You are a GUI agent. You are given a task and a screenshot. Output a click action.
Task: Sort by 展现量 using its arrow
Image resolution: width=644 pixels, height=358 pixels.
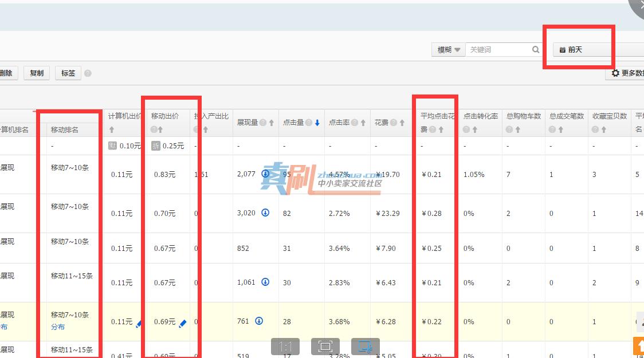click(272, 123)
